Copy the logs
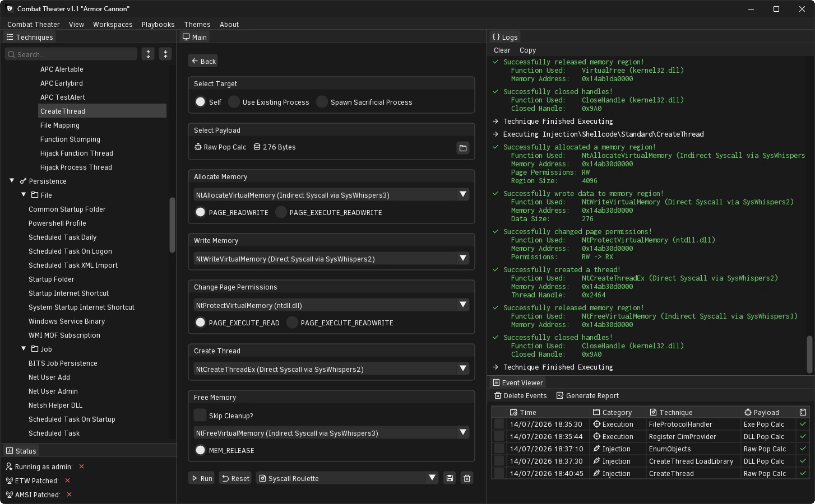 527,50
